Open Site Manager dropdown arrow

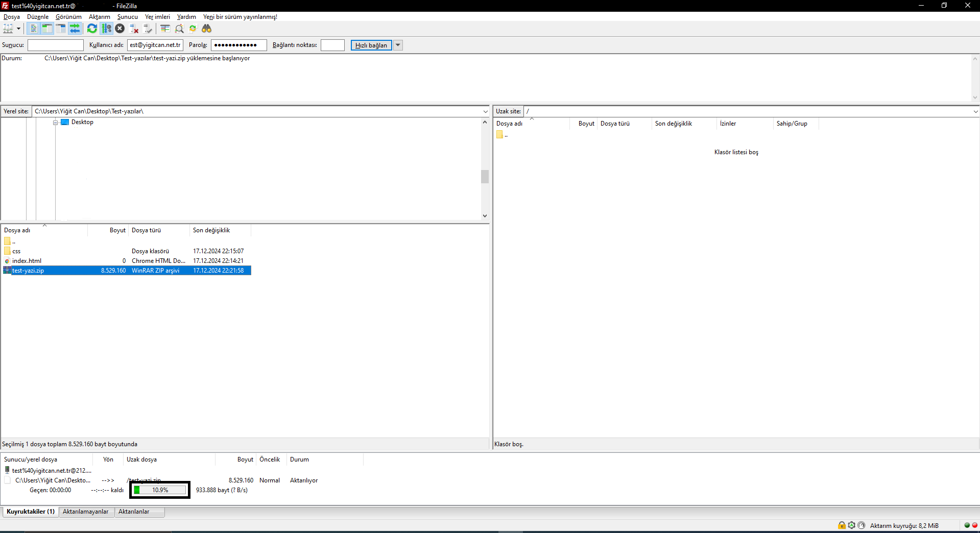click(18, 29)
